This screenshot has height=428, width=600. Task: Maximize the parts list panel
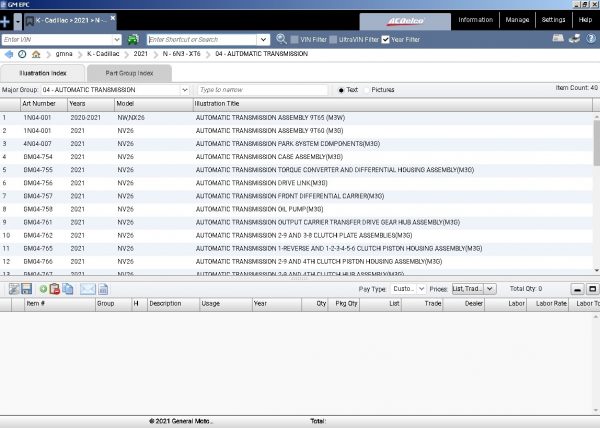coord(592,289)
